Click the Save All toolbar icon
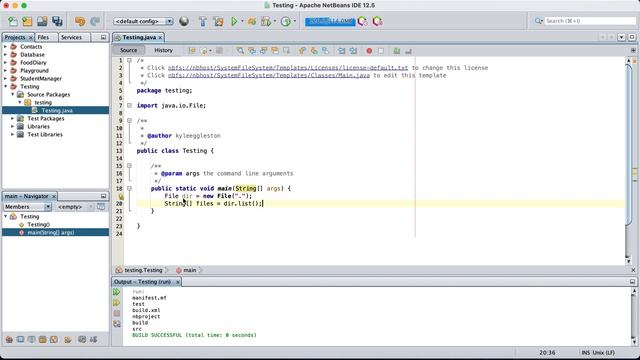640x360 pixels. pos(57,21)
